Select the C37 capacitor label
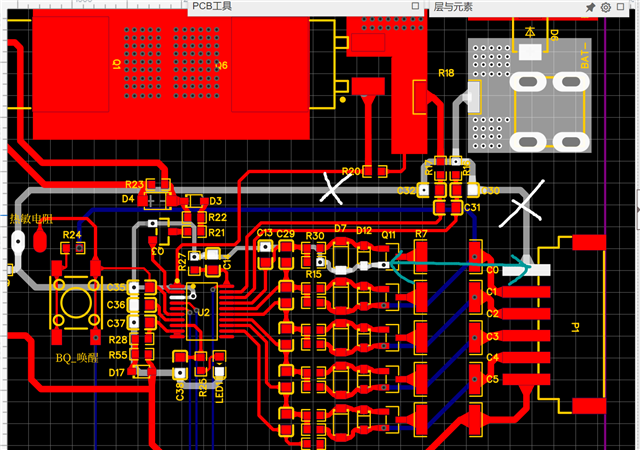This screenshot has width=640, height=450. tap(116, 323)
